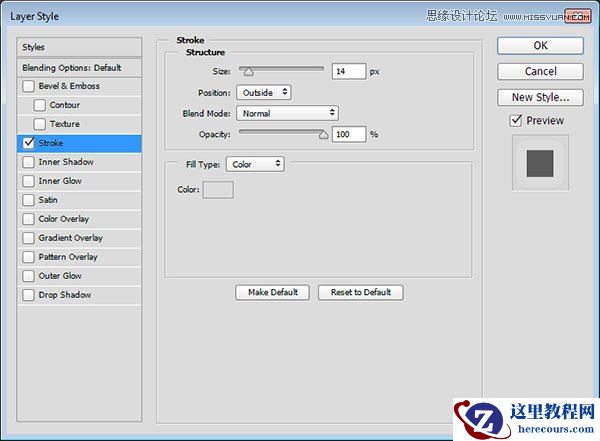The height and width of the screenshot is (441, 600).
Task: Turn on the Outer Glow checkbox
Action: point(28,276)
